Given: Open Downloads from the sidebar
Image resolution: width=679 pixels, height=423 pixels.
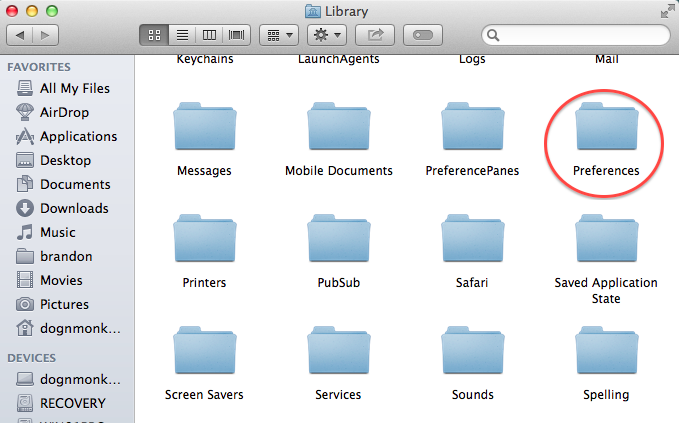Looking at the screenshot, I should (x=73, y=208).
